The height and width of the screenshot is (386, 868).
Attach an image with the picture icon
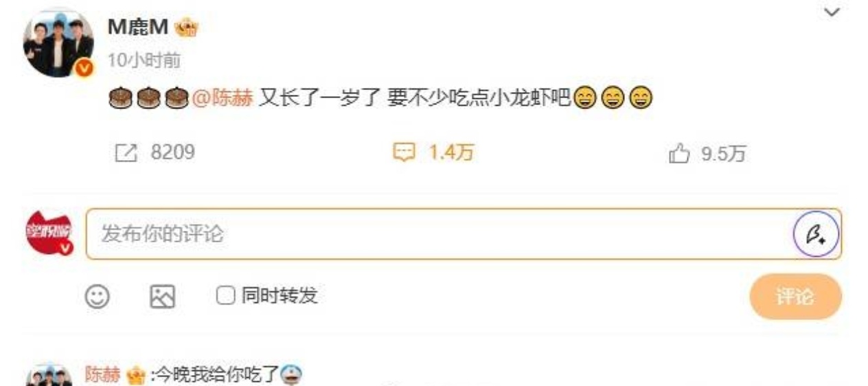coord(163,296)
